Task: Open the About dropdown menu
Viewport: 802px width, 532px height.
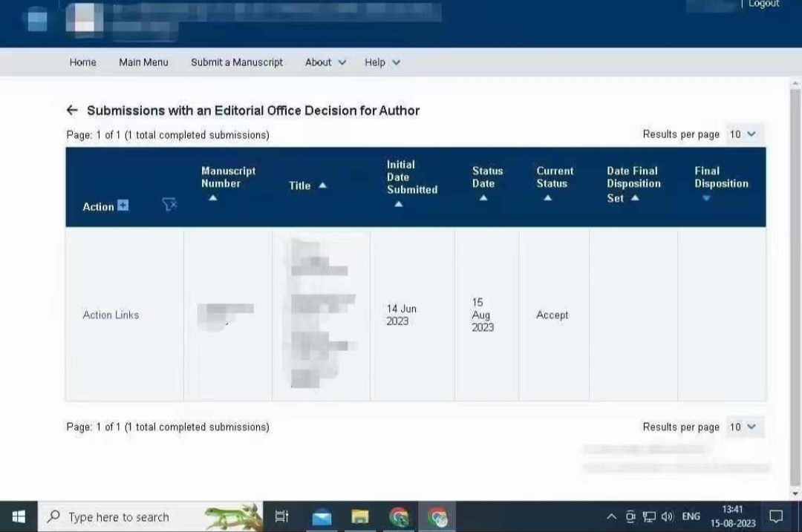Action: (x=325, y=62)
